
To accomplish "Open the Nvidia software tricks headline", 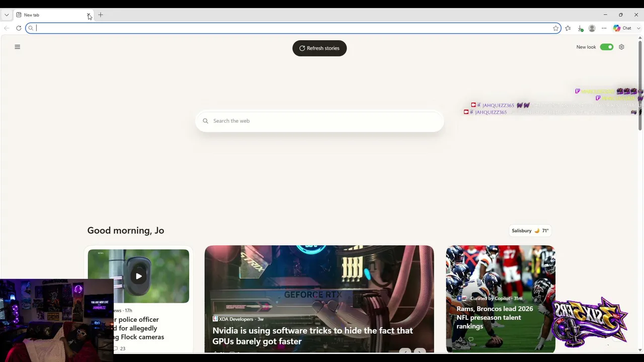I will tap(312, 336).
